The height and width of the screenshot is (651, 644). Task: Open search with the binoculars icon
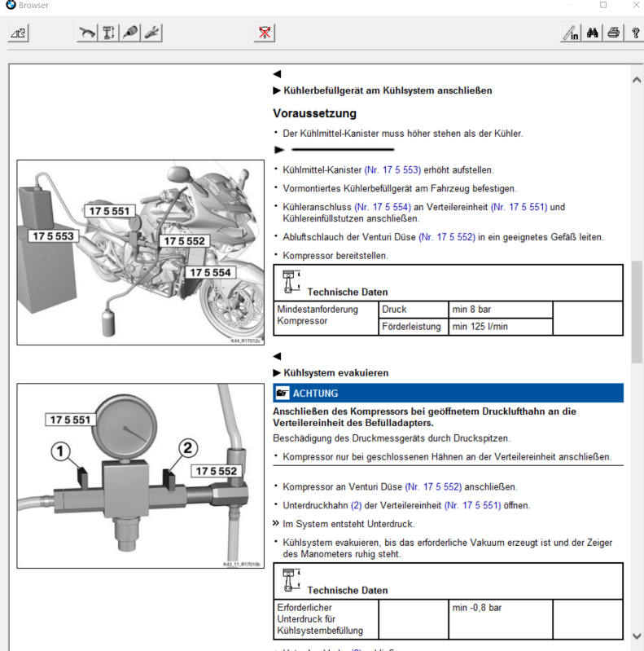592,33
